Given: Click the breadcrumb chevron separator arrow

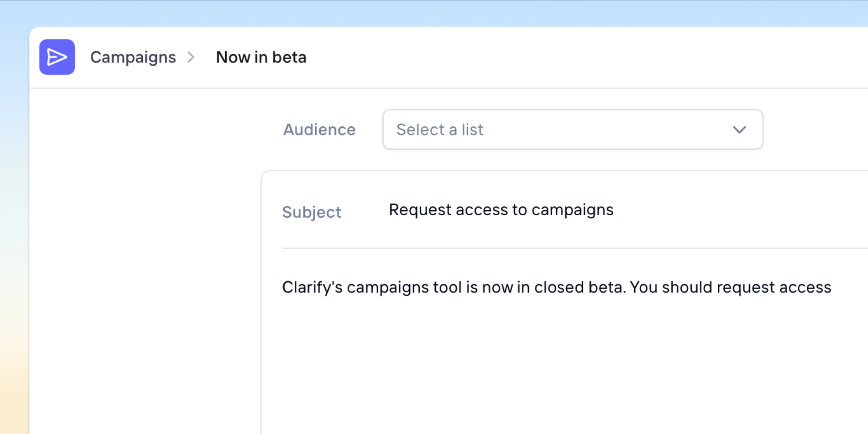Looking at the screenshot, I should coord(191,57).
